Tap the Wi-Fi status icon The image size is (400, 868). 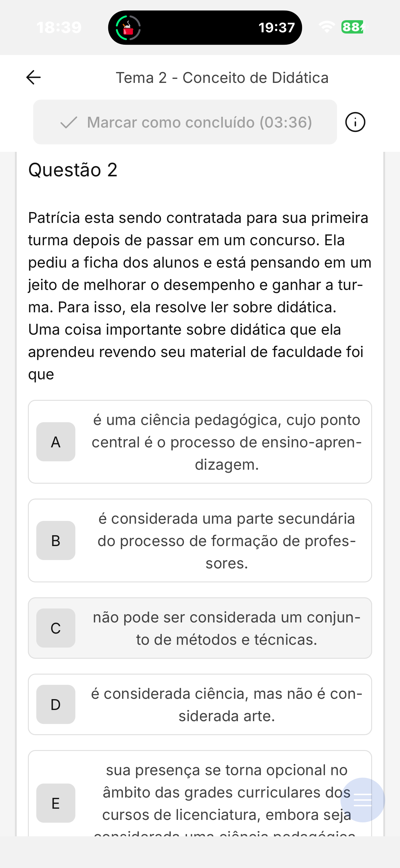tap(327, 27)
